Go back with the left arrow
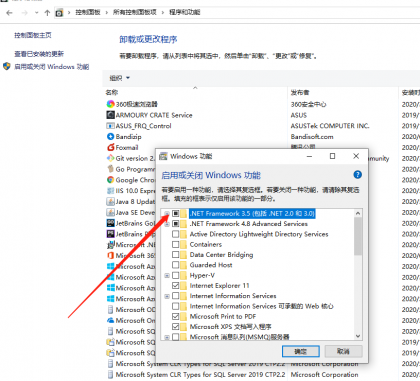 (9, 13)
